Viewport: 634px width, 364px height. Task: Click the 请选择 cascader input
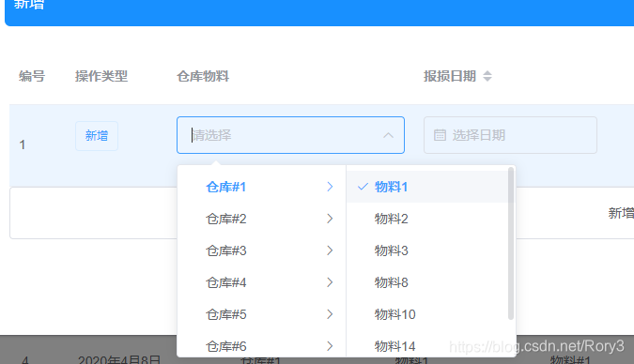(x=290, y=135)
